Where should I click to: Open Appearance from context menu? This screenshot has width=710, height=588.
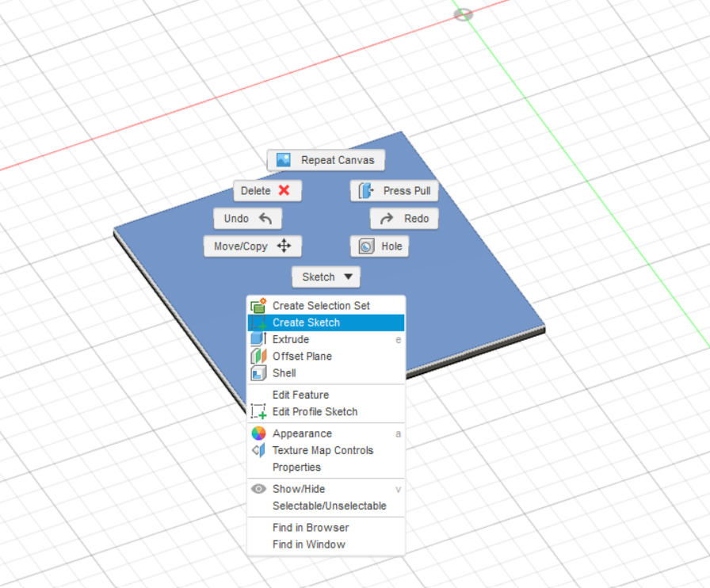pos(326,433)
